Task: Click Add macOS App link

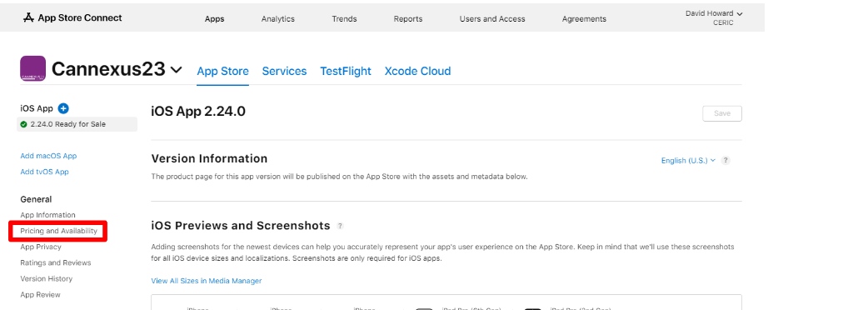Action: point(48,156)
